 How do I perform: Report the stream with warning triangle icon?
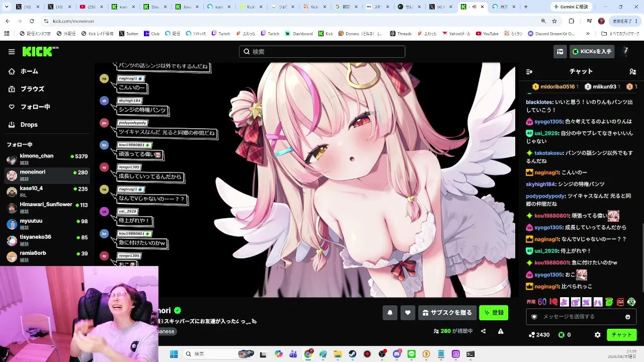pyautogui.click(x=501, y=331)
